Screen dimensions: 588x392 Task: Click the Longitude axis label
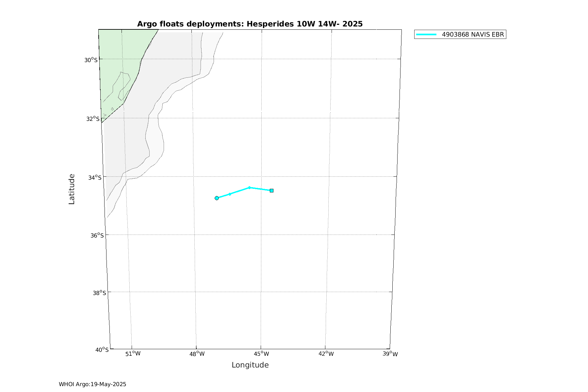[x=250, y=365]
